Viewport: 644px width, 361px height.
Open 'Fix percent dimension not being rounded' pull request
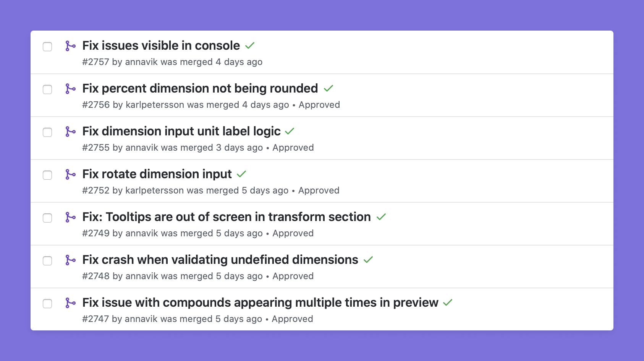click(x=200, y=88)
